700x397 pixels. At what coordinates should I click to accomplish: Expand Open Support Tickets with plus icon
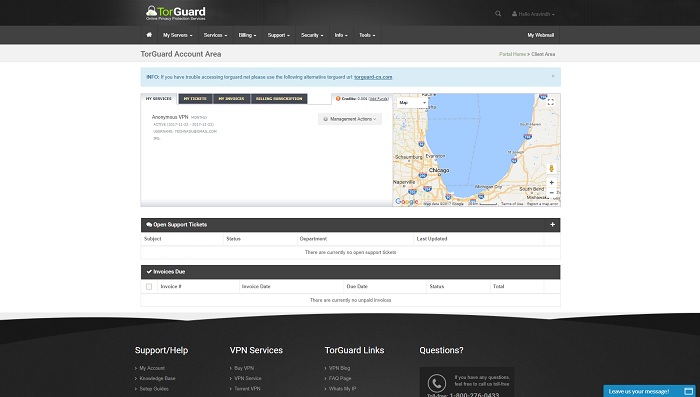click(552, 225)
